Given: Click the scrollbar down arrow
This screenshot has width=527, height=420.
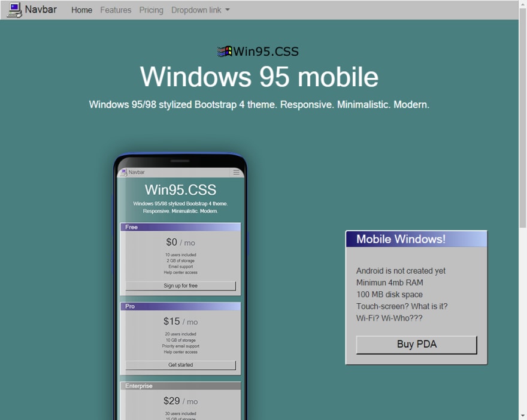Looking at the screenshot, I should click(x=523, y=416).
